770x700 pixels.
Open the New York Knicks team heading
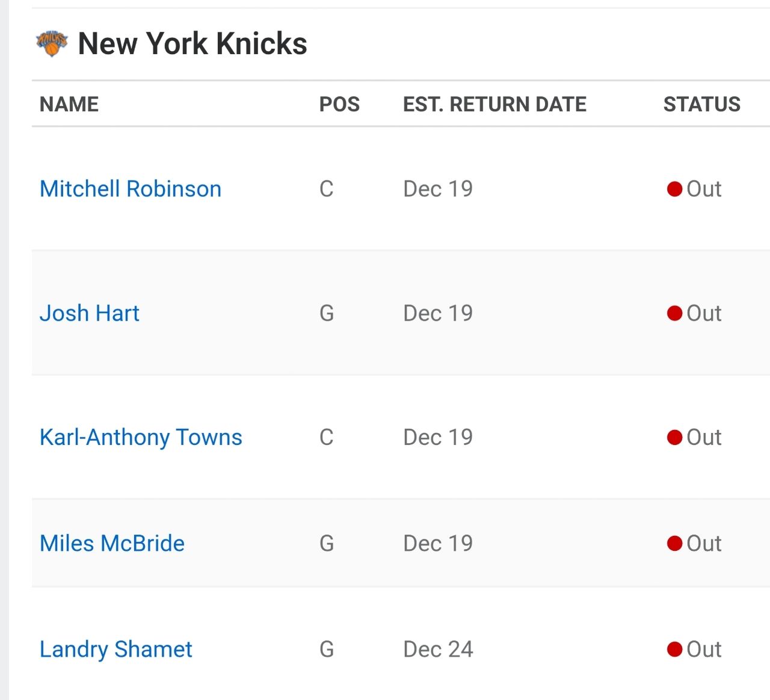coord(192,44)
